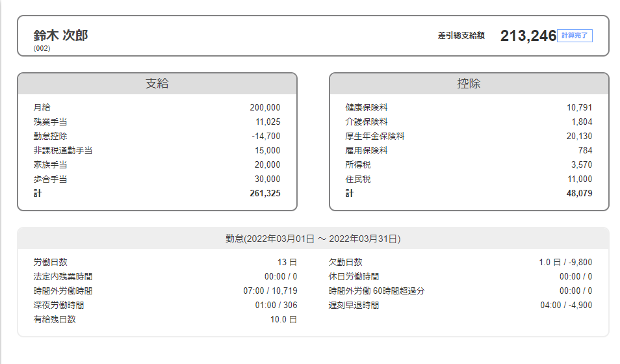Image resolution: width=620 pixels, height=364 pixels.
Task: Click the 支給 total amount 261,325
Action: 265,194
